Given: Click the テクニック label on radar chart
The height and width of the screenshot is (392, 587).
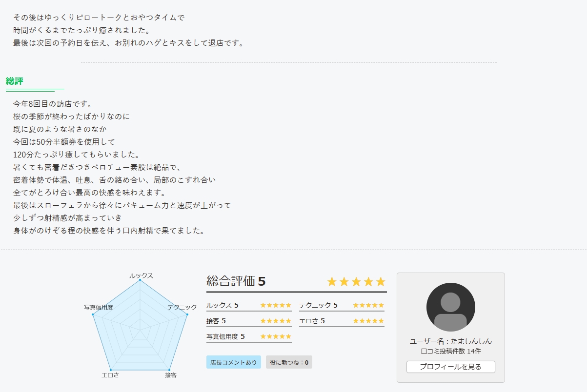Looking at the screenshot, I should [182, 307].
